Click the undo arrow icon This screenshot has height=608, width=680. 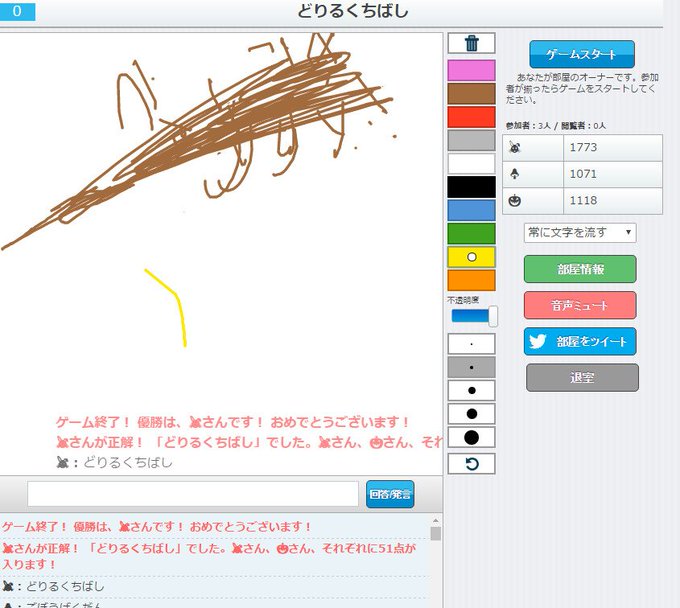coord(471,464)
